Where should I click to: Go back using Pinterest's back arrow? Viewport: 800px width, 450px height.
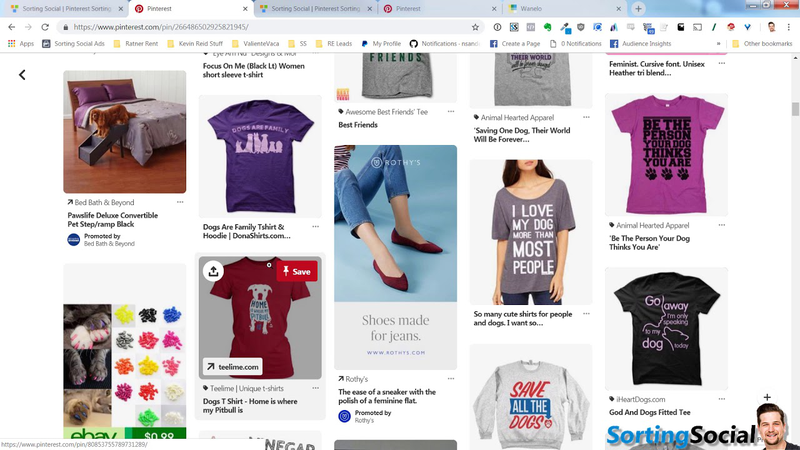(22, 74)
